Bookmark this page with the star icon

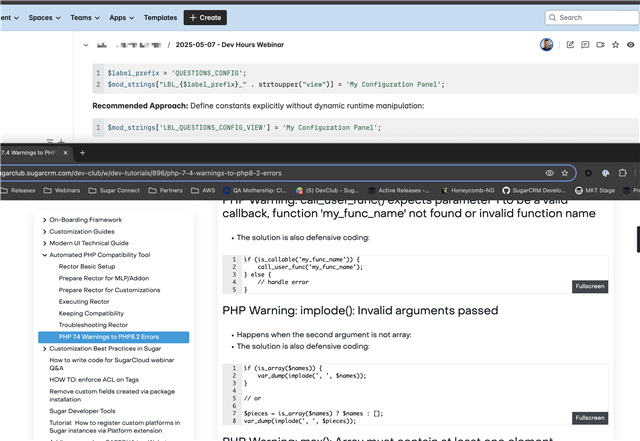(564, 173)
